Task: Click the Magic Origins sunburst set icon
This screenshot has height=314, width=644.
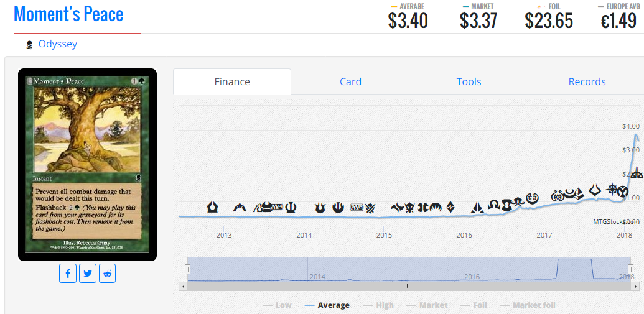Action: pos(436,208)
